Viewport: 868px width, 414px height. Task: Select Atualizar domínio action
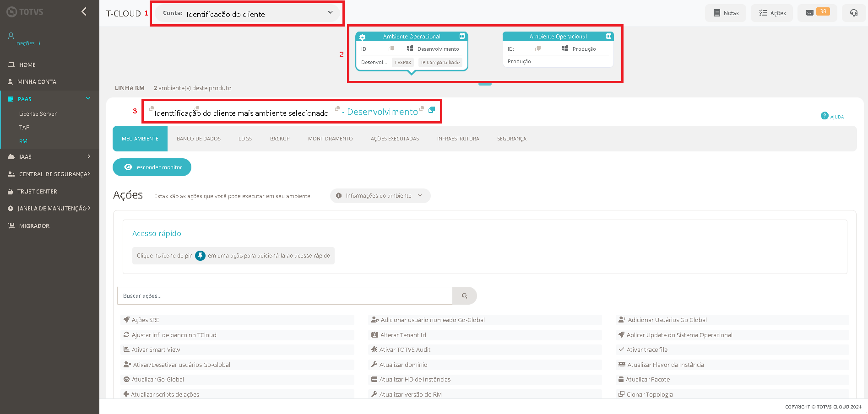485,365
